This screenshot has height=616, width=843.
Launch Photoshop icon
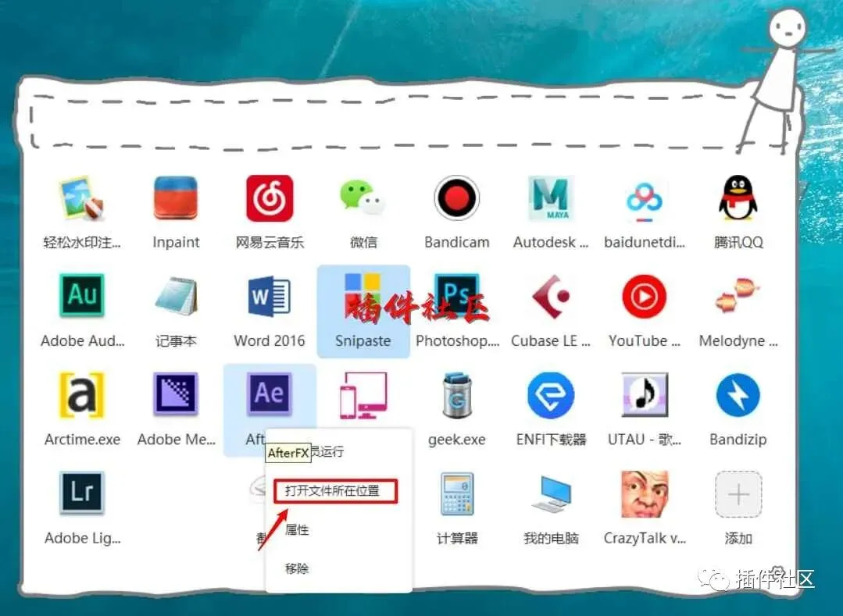[x=456, y=296]
